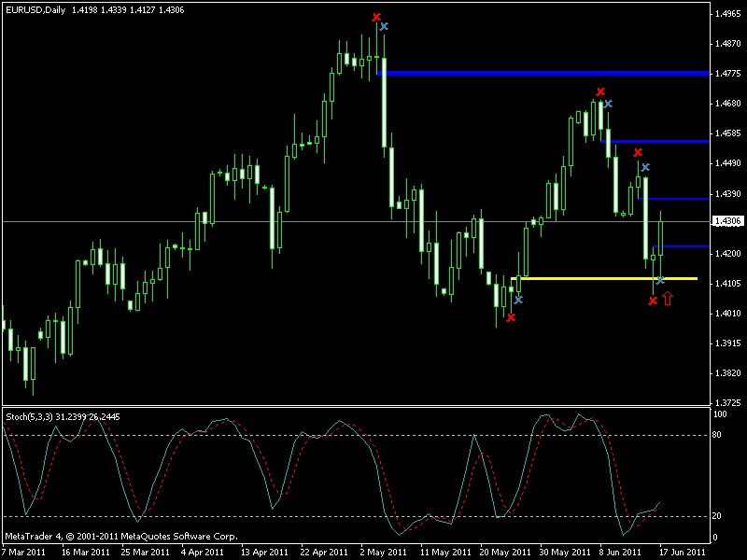
Task: Click the 22 Apr 2011 date label
Action: point(324,553)
